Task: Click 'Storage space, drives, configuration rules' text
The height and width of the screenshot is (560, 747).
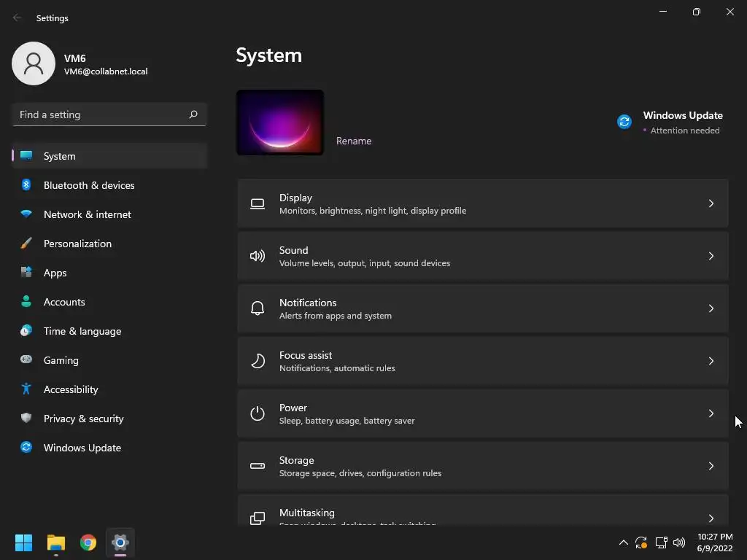Action: coord(360,472)
